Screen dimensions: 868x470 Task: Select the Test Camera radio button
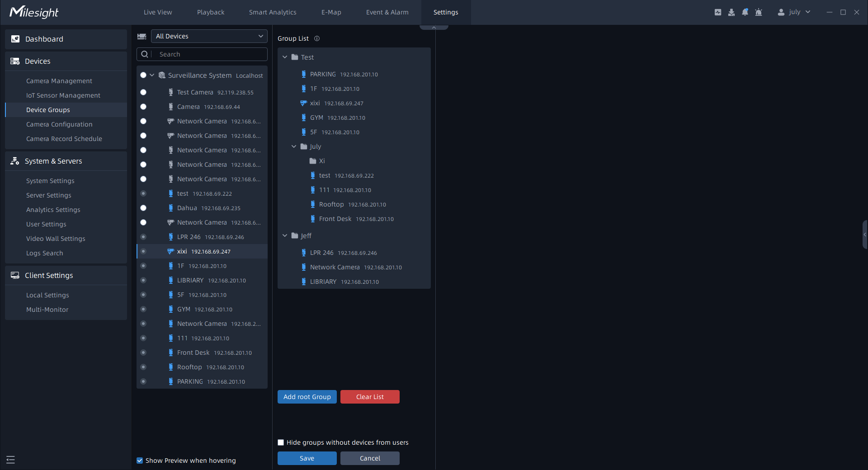pos(143,92)
